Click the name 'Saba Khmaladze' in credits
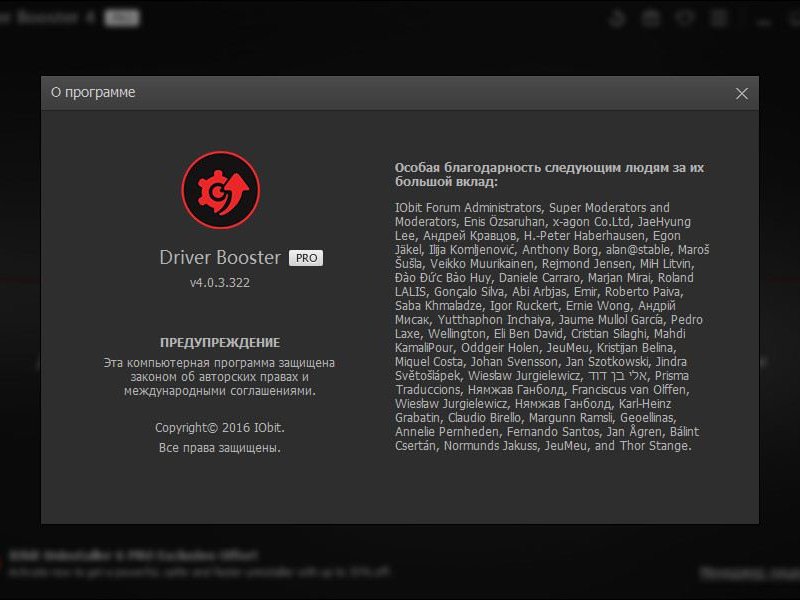The height and width of the screenshot is (600, 800). click(x=438, y=306)
